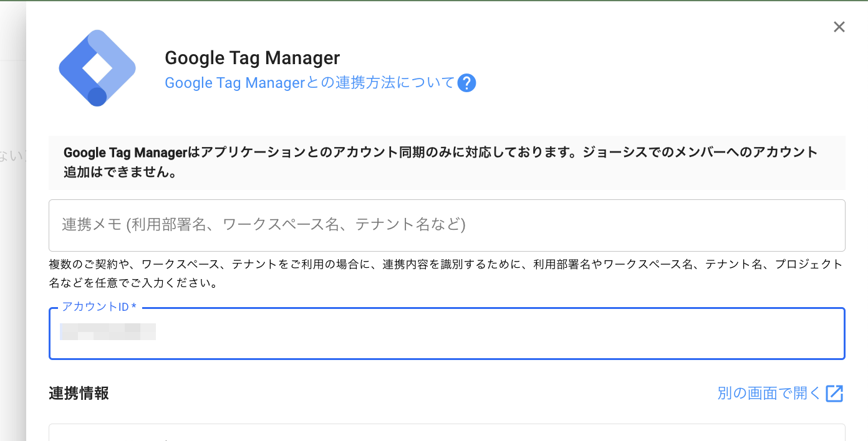868x441 pixels.
Task: Focus the 連携メモ input field
Action: click(446, 225)
